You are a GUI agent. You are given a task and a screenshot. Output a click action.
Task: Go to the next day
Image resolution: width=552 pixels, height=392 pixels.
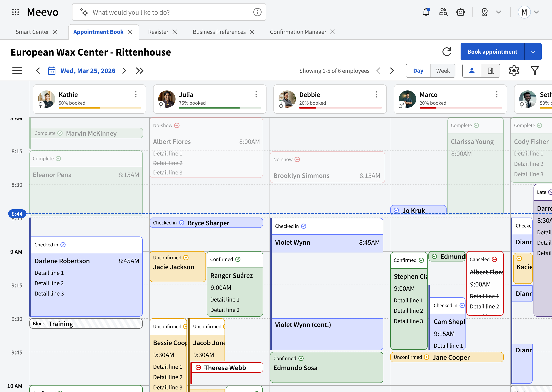point(124,71)
